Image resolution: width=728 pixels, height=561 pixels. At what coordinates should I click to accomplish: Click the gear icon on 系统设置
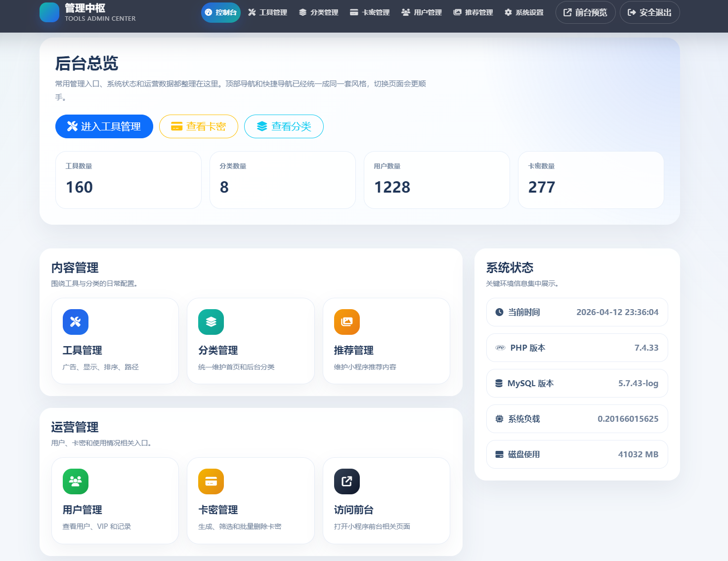click(507, 12)
